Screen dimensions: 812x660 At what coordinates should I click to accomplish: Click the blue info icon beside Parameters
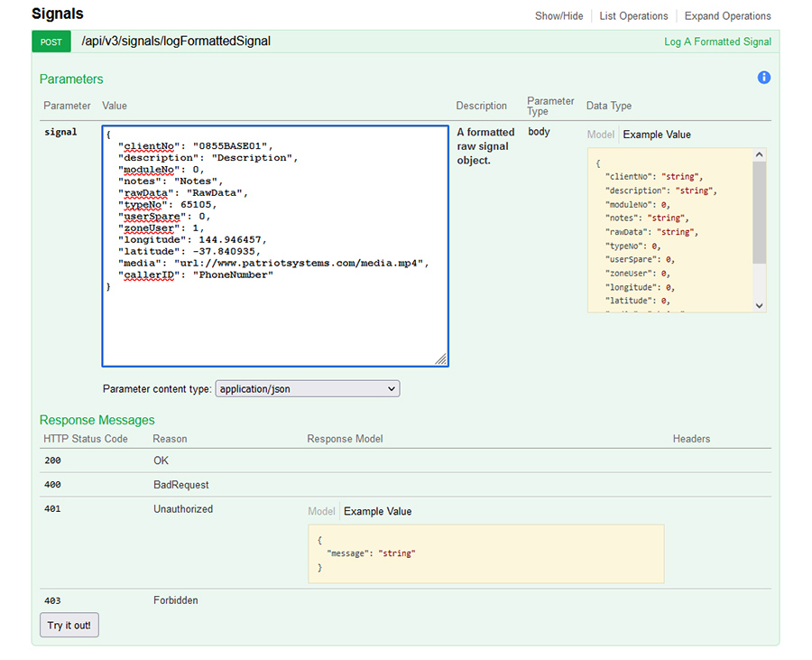click(x=763, y=78)
